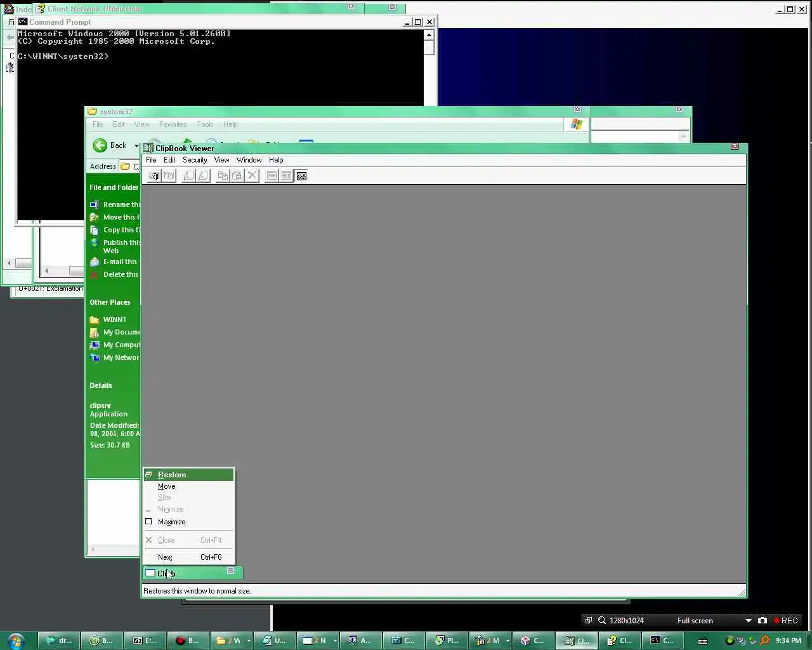Open the Security menu
812x650 pixels.
195,160
